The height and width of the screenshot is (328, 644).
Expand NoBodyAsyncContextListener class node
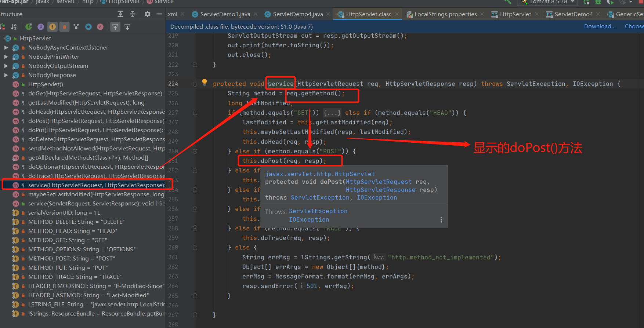point(6,47)
